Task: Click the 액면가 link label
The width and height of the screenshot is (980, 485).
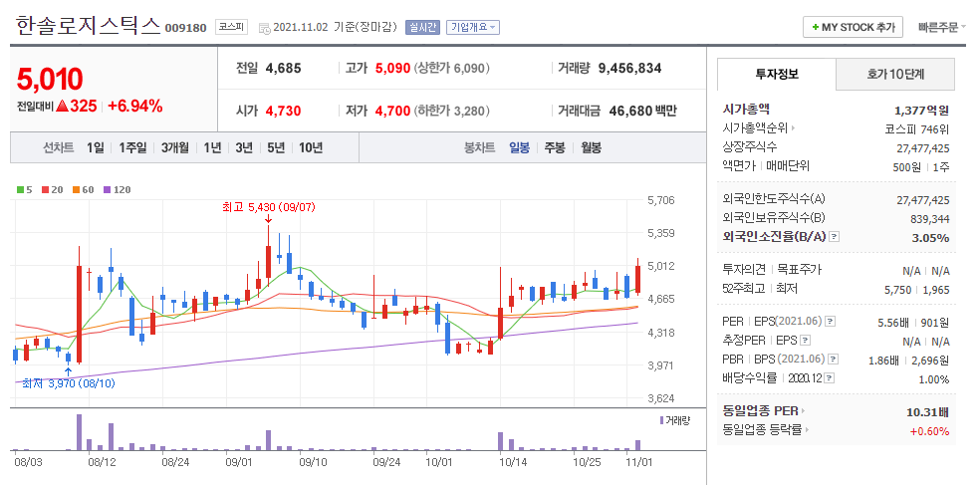Action: [x=739, y=166]
